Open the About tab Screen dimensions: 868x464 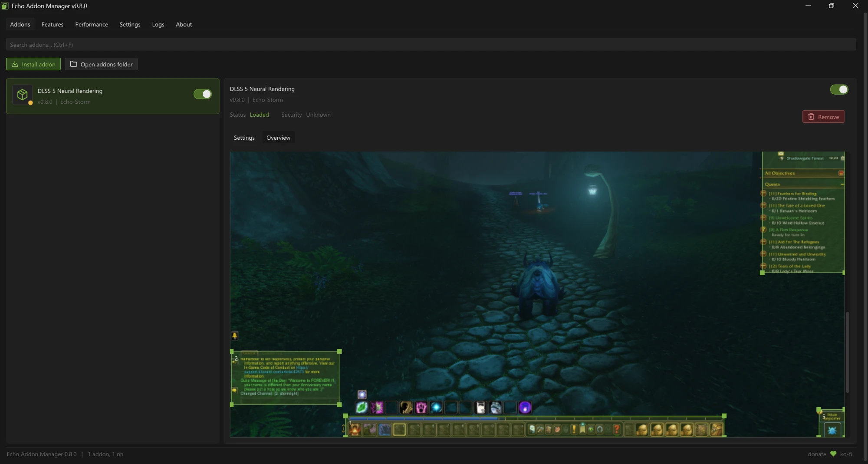[184, 24]
